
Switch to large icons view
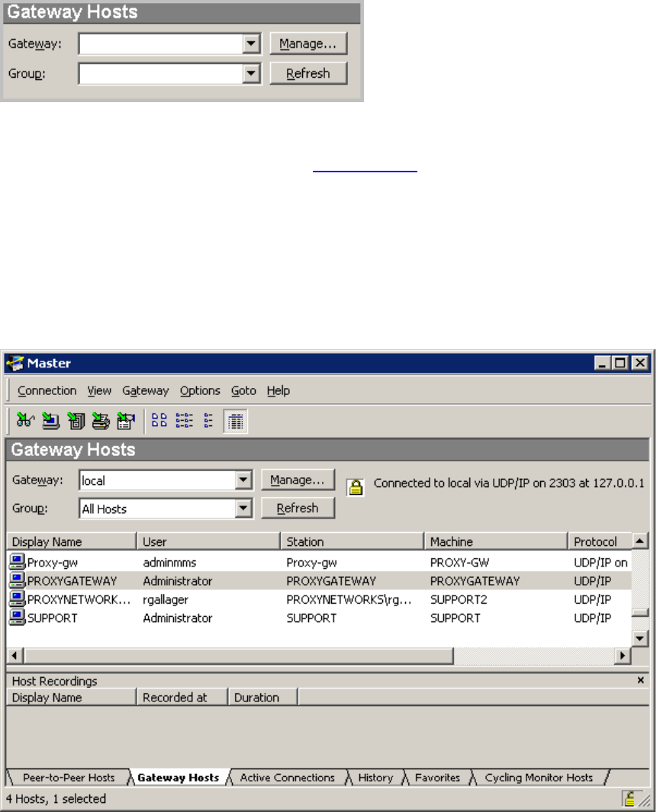tap(159, 421)
